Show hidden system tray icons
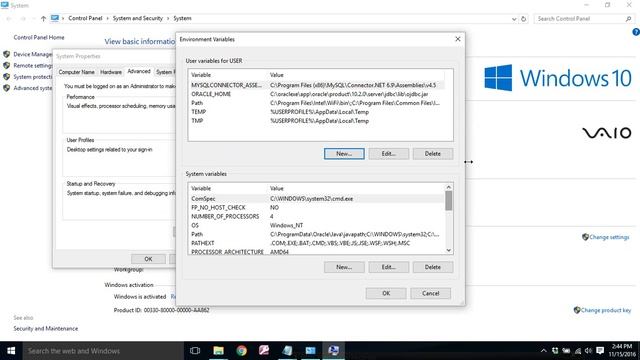 pos(544,351)
